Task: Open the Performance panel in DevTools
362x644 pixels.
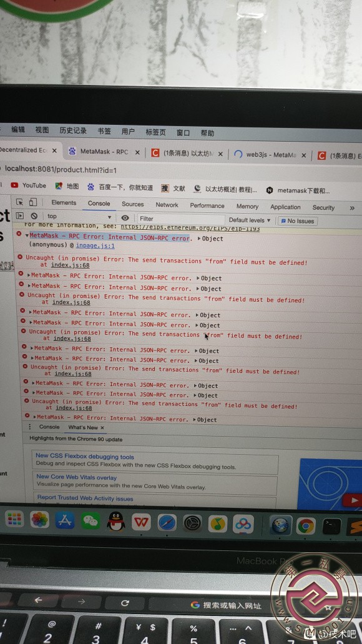Action: (x=207, y=206)
